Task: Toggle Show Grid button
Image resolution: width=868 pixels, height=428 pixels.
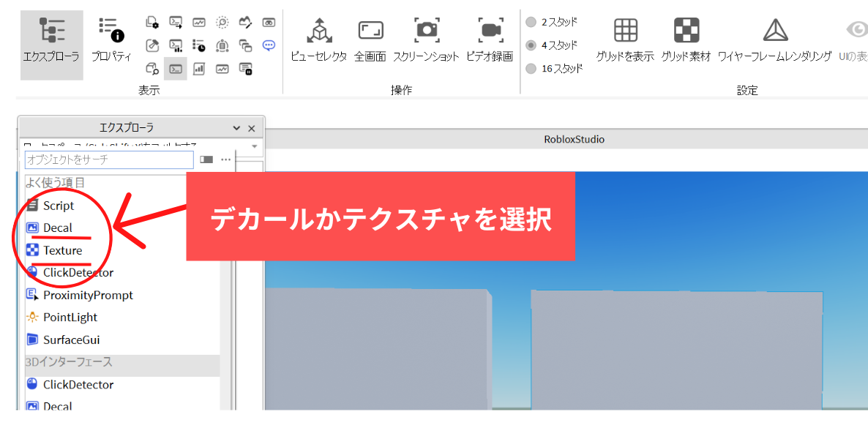Action: click(x=625, y=40)
